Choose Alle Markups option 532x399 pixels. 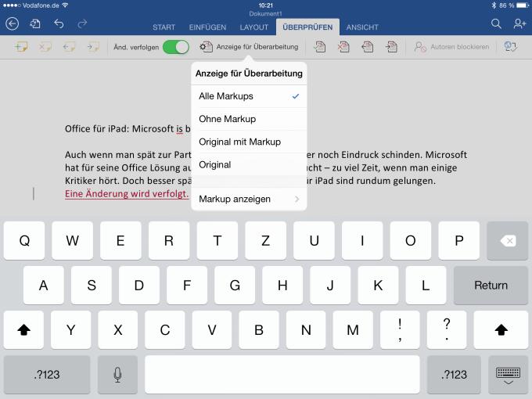point(249,96)
